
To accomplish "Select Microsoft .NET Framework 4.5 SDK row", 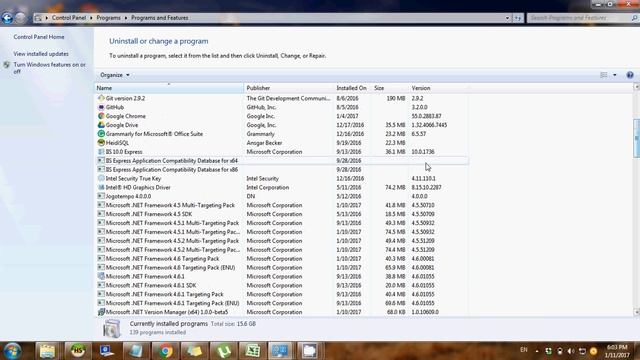I will [282, 214].
